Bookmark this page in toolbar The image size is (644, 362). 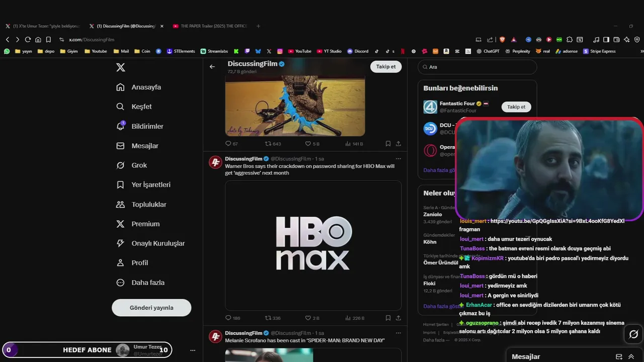click(x=48, y=39)
